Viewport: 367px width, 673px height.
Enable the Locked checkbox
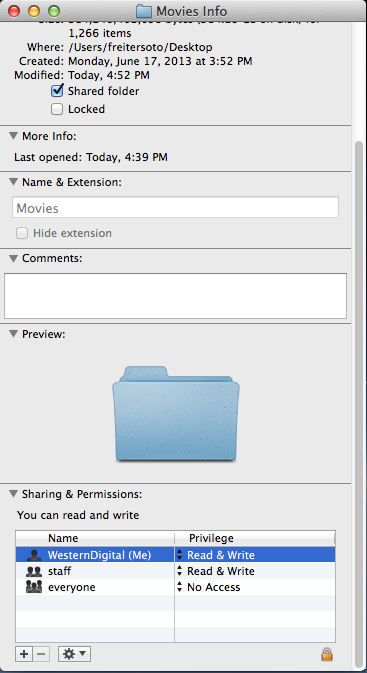pos(57,109)
